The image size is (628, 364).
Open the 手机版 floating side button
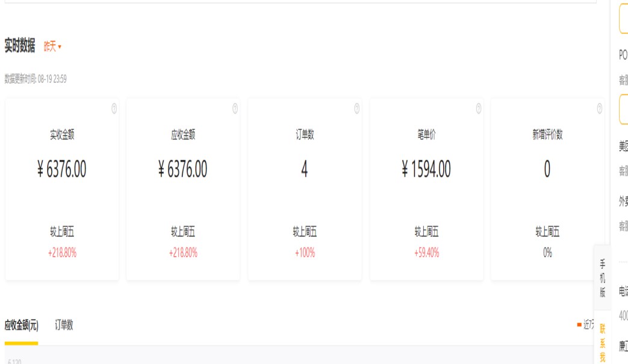(x=602, y=278)
